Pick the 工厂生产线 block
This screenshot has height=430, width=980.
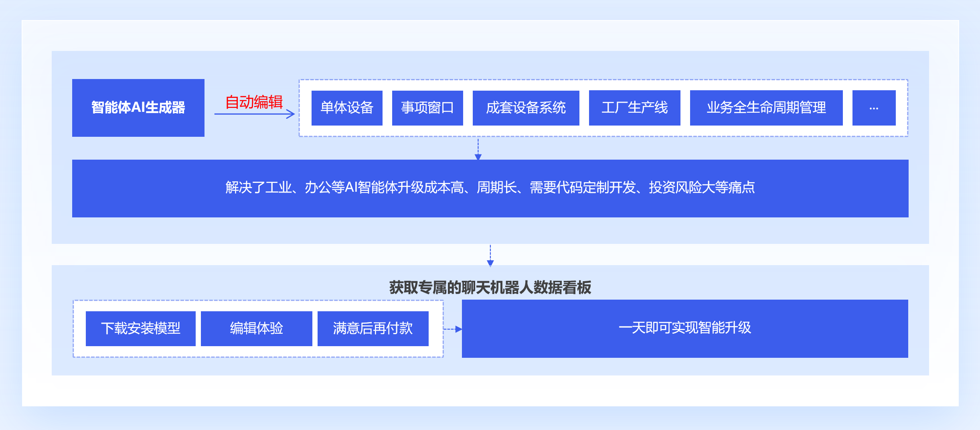(634, 107)
